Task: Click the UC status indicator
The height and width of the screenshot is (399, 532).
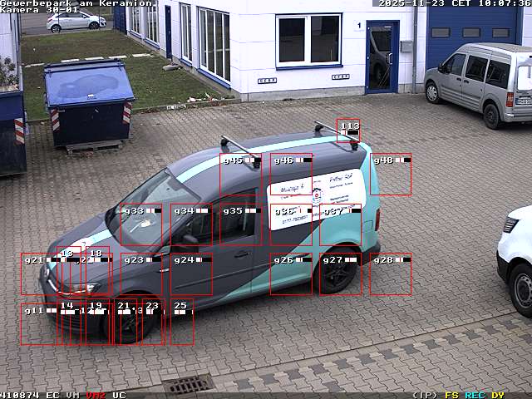Action: click(x=119, y=395)
